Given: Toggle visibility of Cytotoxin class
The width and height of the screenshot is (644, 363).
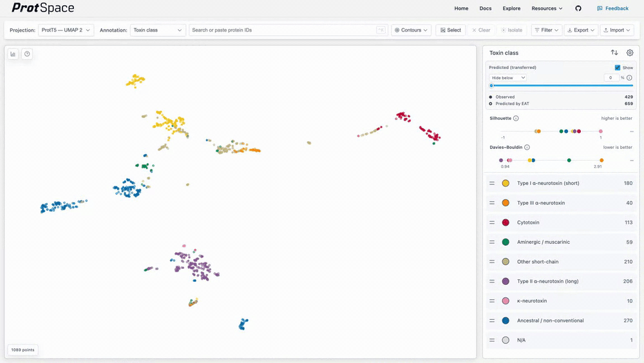Looking at the screenshot, I should click(x=506, y=222).
